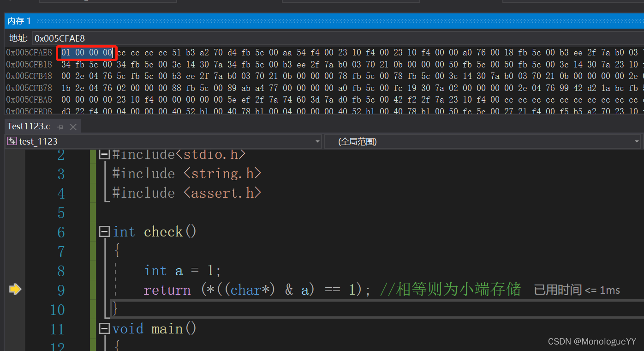
Task: Click the test_1123 project icon
Action: (x=12, y=141)
